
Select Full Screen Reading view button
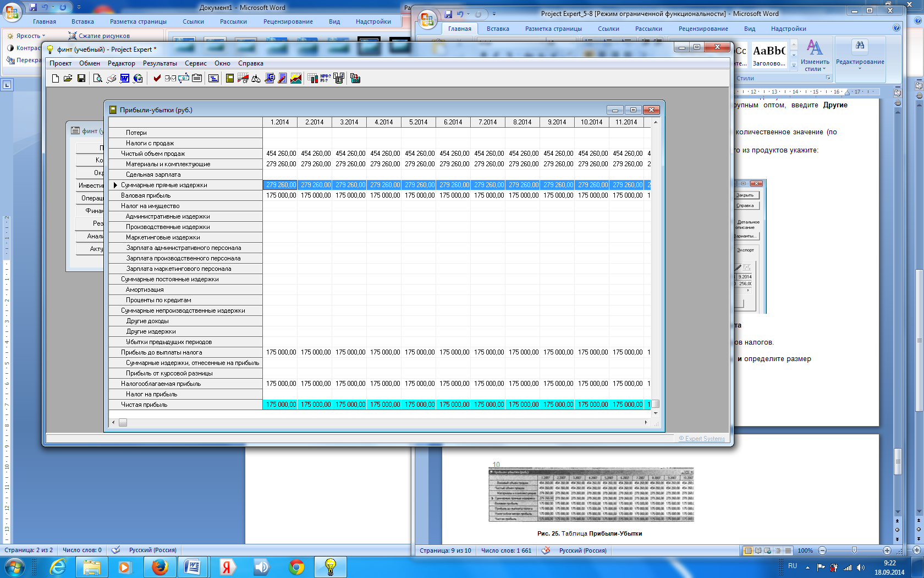(x=758, y=550)
